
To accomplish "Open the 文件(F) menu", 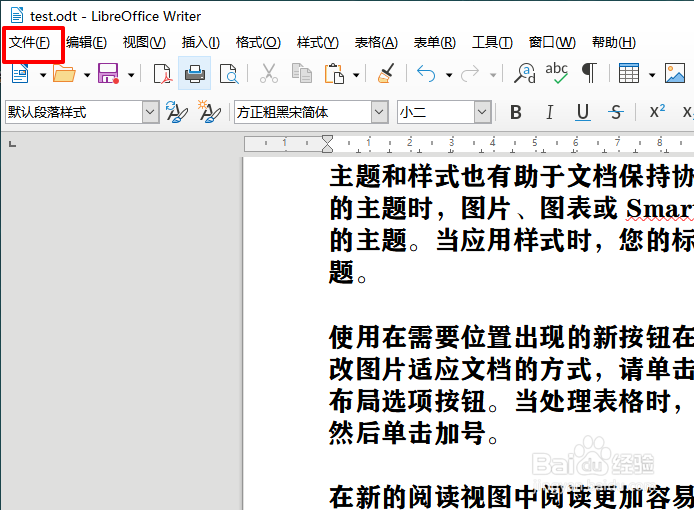I will point(30,43).
